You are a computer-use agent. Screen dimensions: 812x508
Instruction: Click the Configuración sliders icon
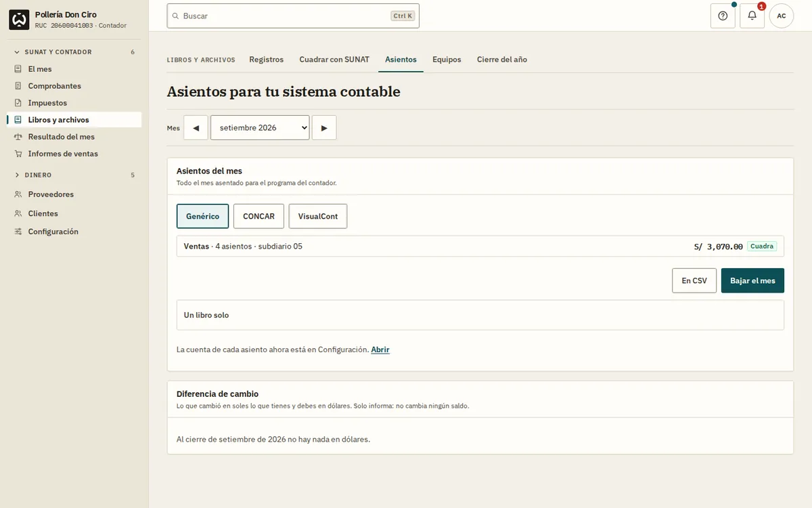(x=18, y=232)
